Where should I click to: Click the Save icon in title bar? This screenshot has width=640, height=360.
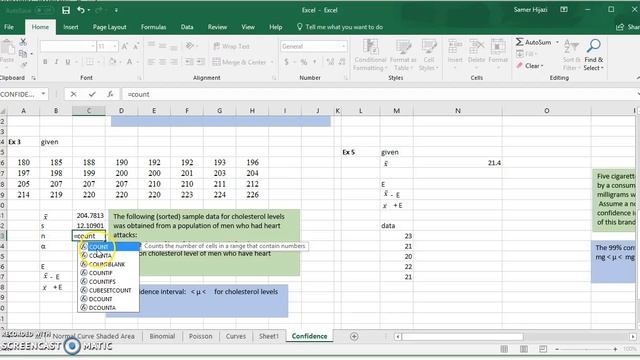point(66,10)
